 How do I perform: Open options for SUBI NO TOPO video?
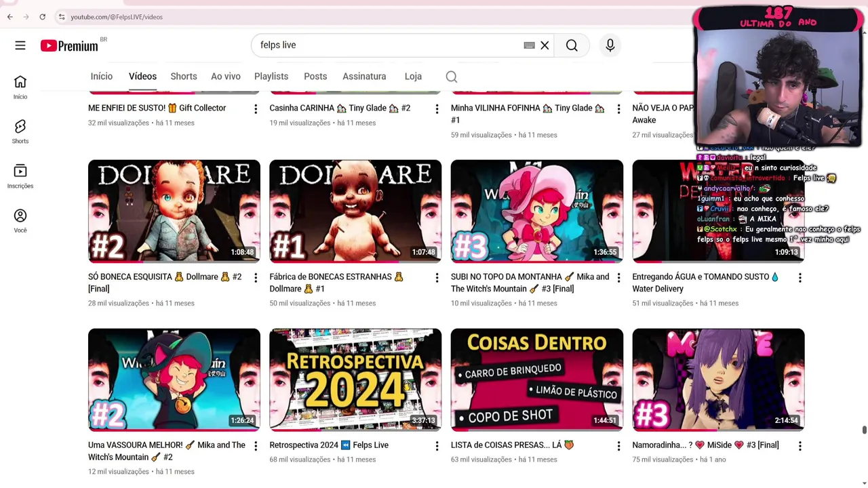(x=618, y=278)
